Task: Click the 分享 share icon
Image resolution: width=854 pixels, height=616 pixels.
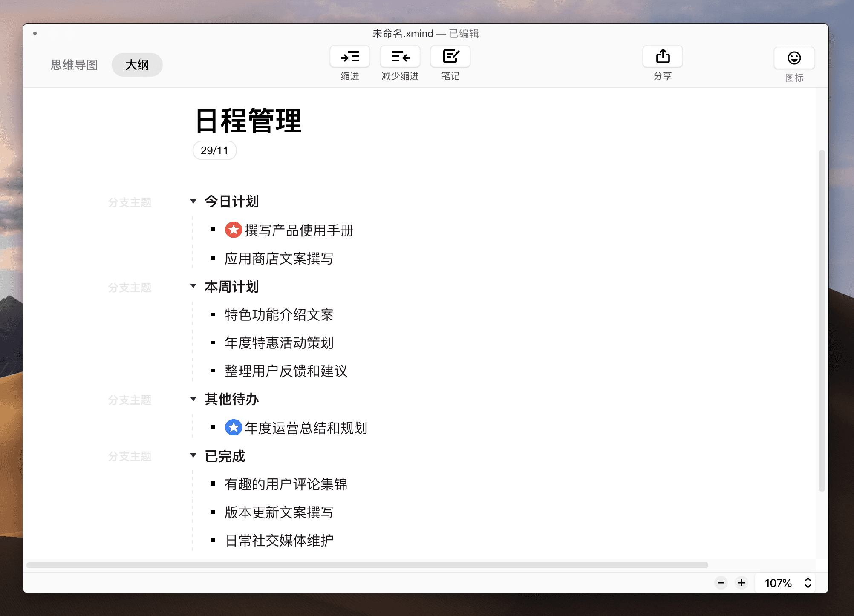Action: click(x=662, y=56)
